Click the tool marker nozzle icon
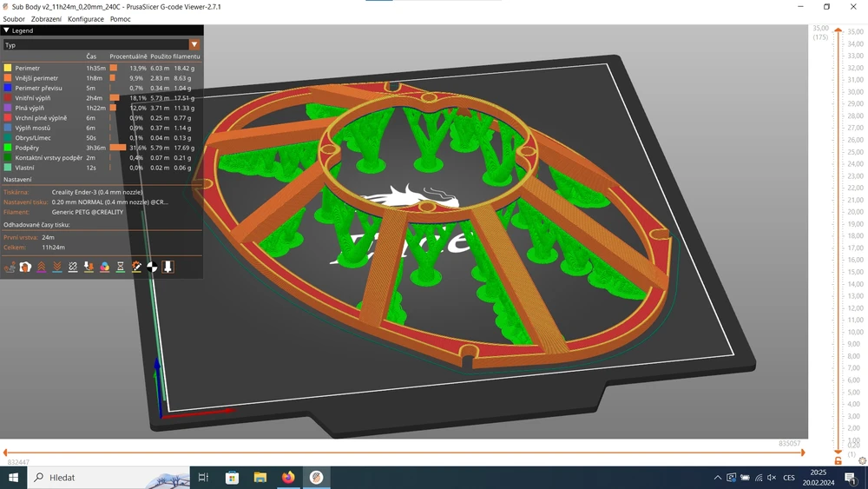868x489 pixels. point(168,267)
